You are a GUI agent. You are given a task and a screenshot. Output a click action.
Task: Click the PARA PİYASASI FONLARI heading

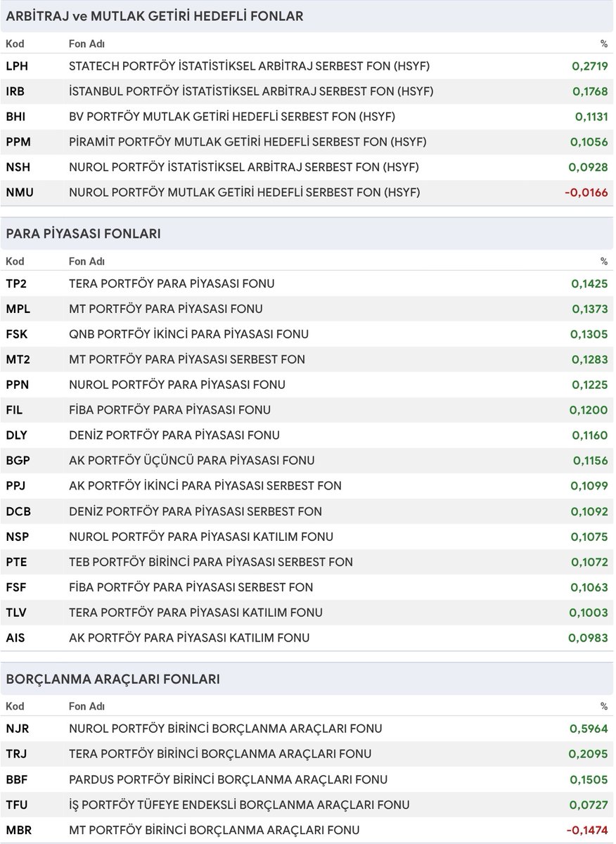coord(83,234)
